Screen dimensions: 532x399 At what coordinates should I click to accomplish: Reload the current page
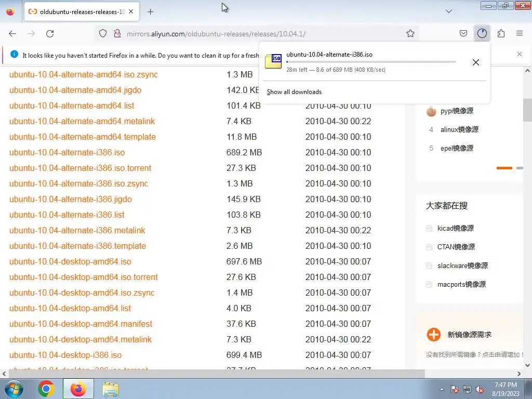click(x=50, y=34)
